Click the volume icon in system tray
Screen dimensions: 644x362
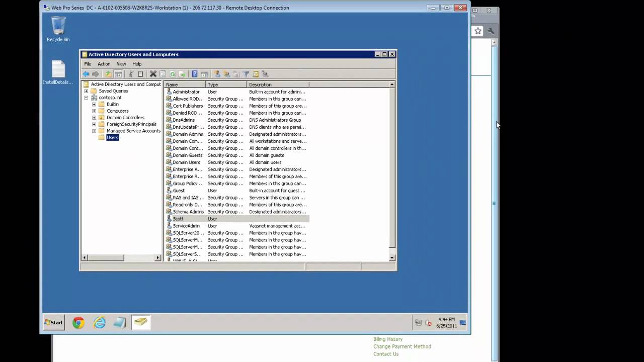428,323
